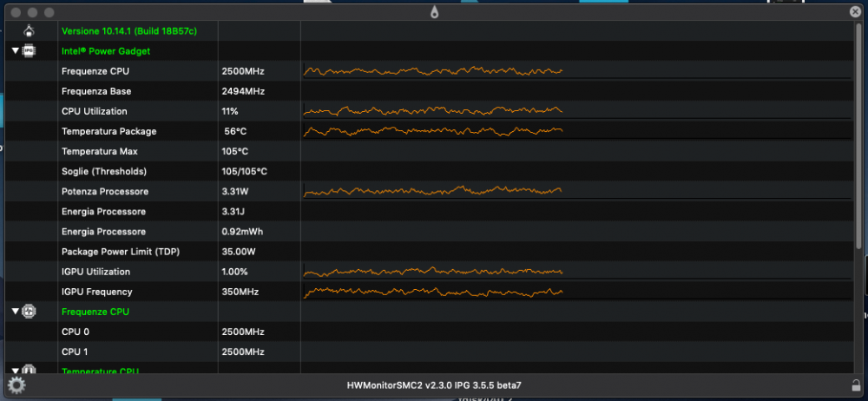Click the round X close icon at top right
The image size is (868, 401).
pos(855,11)
